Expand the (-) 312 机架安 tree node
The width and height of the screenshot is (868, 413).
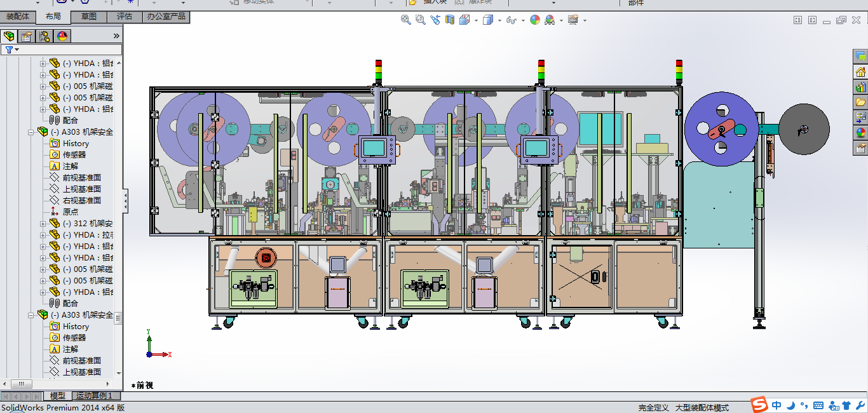point(43,224)
